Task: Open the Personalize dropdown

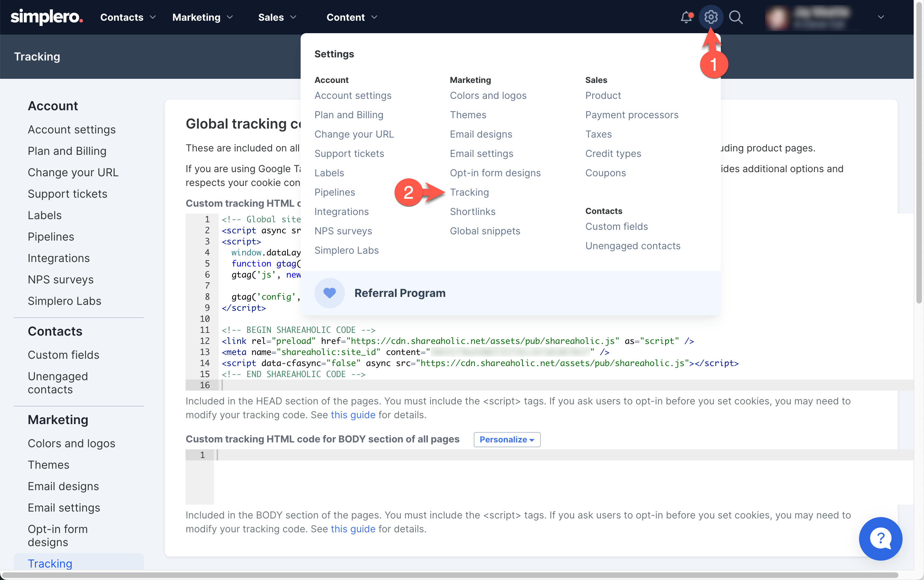Action: pos(507,439)
